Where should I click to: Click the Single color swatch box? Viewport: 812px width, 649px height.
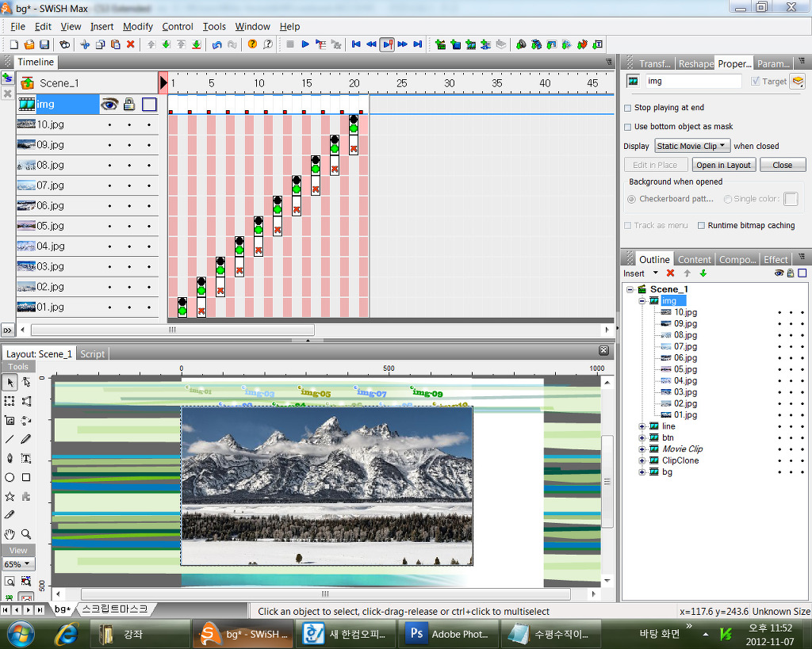(791, 199)
